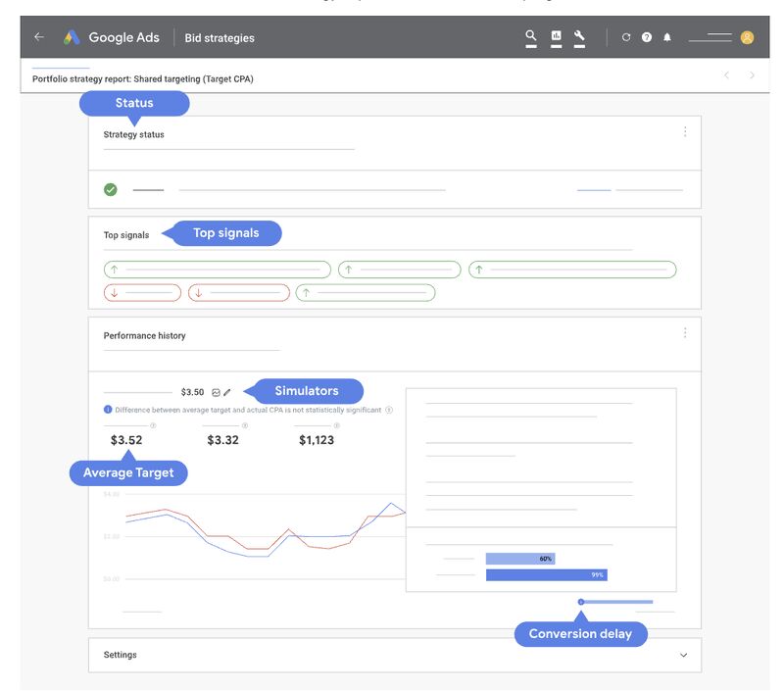Viewport: 784px width, 691px height.
Task: Edit the $3.50 target with the pencil
Action: tap(227, 392)
